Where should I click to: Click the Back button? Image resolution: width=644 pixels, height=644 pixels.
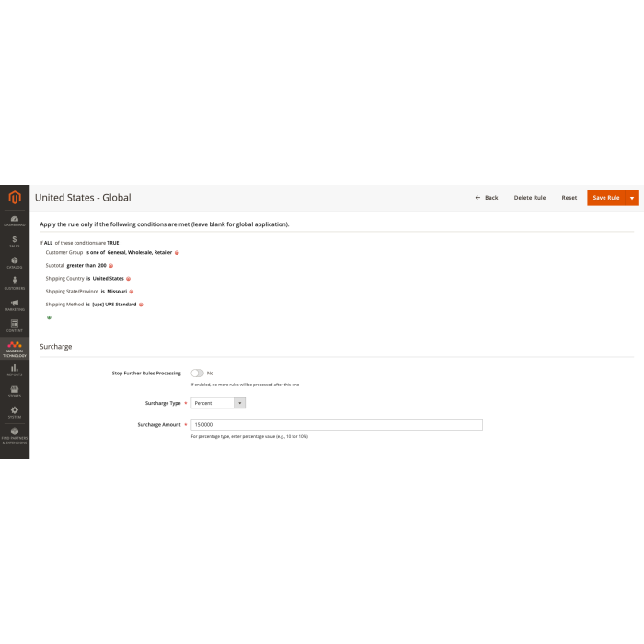click(487, 198)
